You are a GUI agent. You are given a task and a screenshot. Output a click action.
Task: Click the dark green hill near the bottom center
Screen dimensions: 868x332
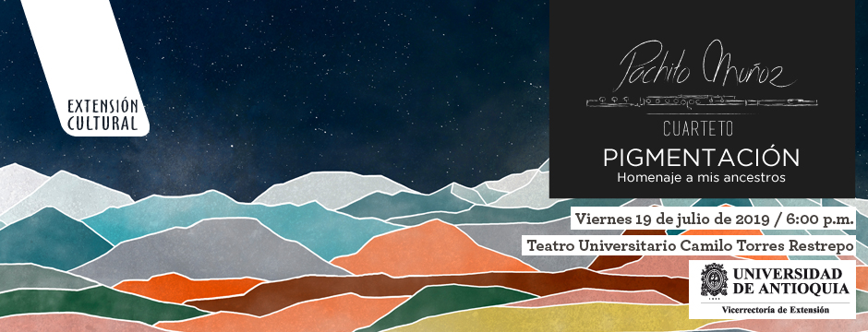pyautogui.click(x=443, y=303)
